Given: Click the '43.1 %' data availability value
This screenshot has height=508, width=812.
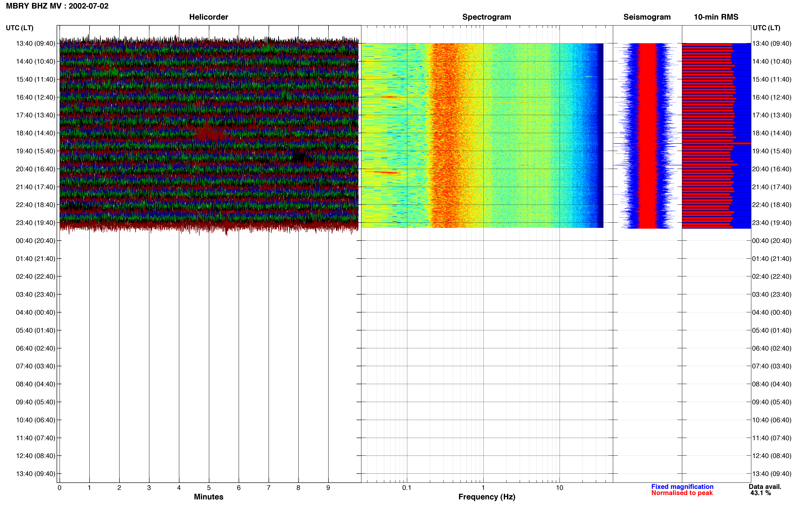Looking at the screenshot, I should (761, 493).
